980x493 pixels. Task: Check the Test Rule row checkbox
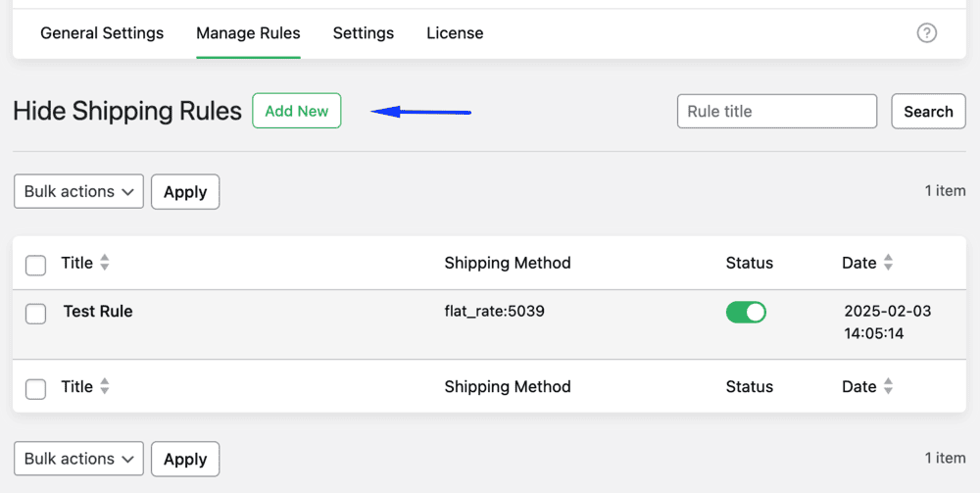click(35, 314)
